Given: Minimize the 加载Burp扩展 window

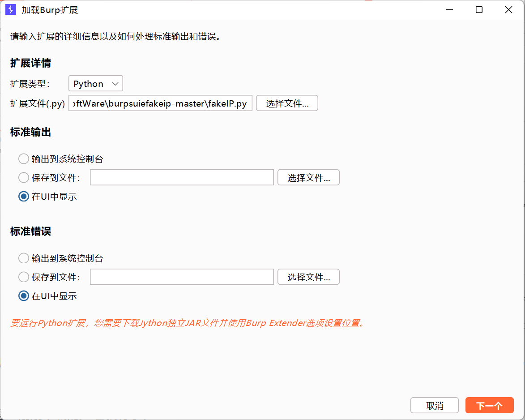Looking at the screenshot, I should click(450, 10).
